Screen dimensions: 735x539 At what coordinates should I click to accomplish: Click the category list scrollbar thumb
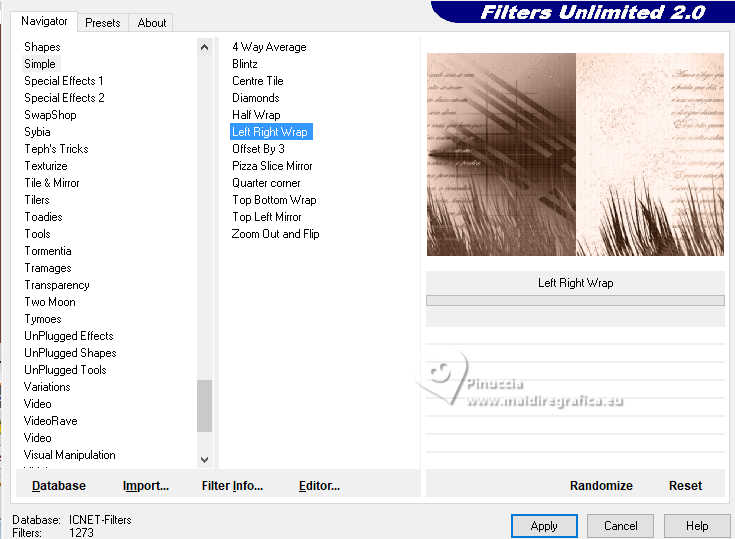[x=204, y=405]
